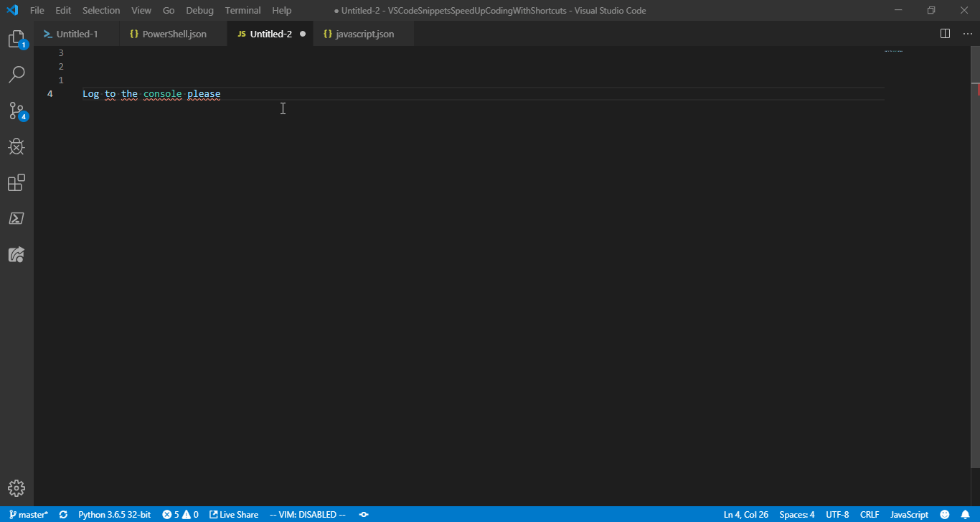Open Source Control view with 4 changes
Image resolution: width=980 pixels, height=522 pixels.
click(x=17, y=111)
